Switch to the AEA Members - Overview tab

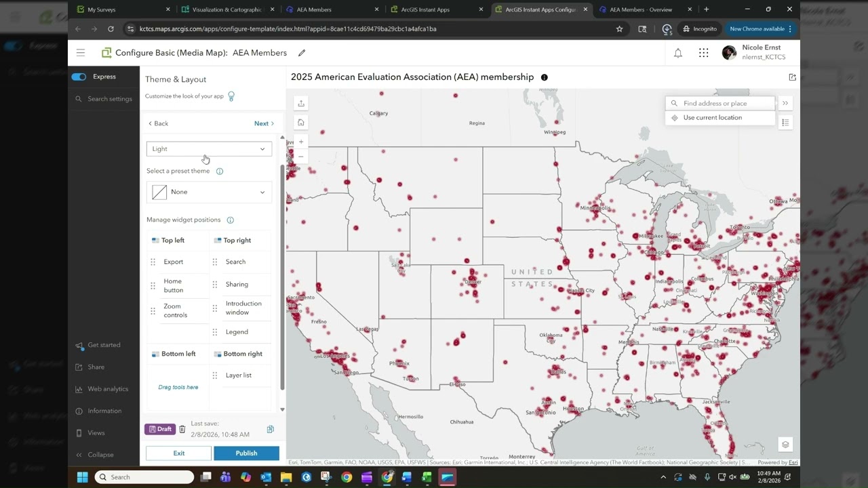pyautogui.click(x=644, y=9)
